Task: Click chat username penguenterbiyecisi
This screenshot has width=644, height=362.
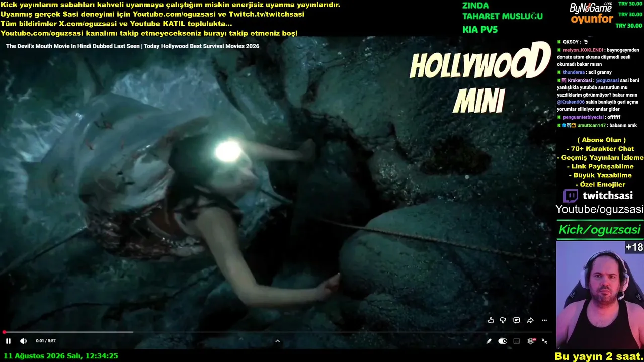Action: click(x=584, y=117)
